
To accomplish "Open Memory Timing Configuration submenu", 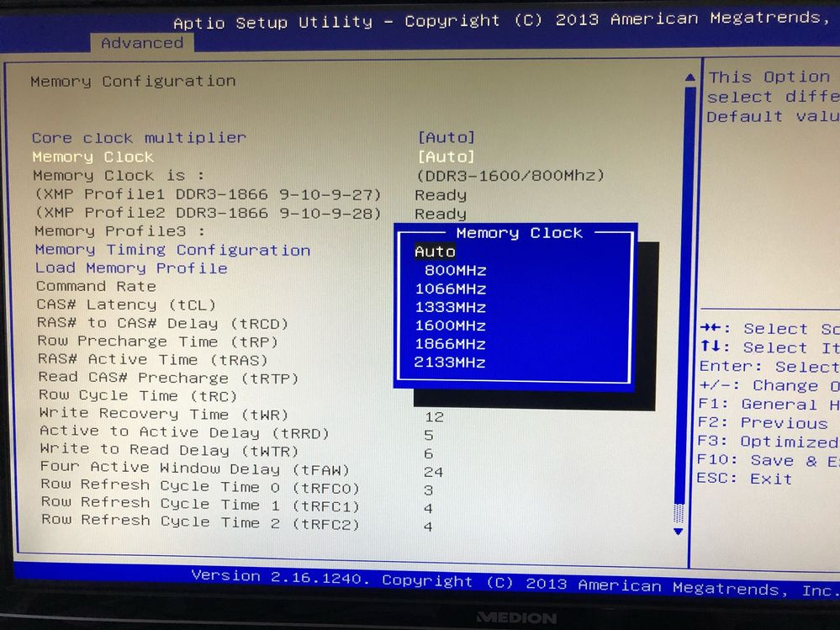I will click(x=172, y=250).
